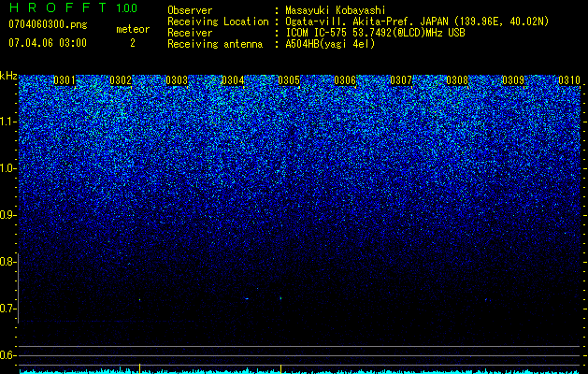Click the 0308 time marker
588x374 pixels.
[457, 80]
